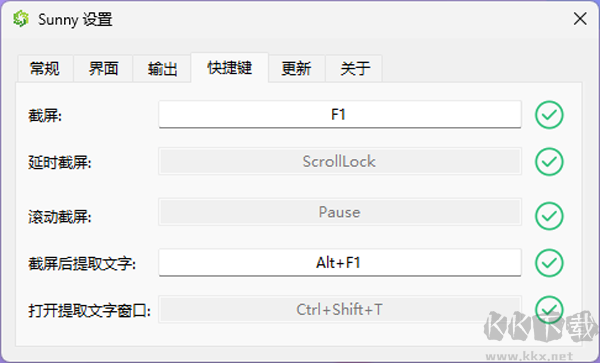
Task: Click the 截屏后提取文字 field showing Alt+F1
Action: point(340,262)
